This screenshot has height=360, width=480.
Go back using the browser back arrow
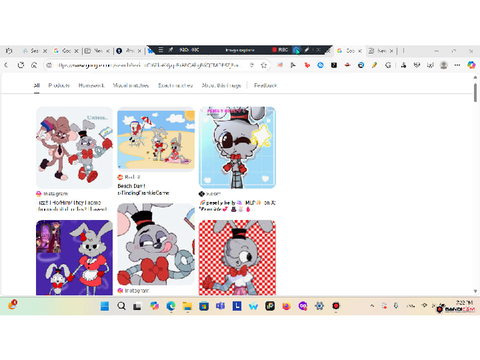point(6,65)
